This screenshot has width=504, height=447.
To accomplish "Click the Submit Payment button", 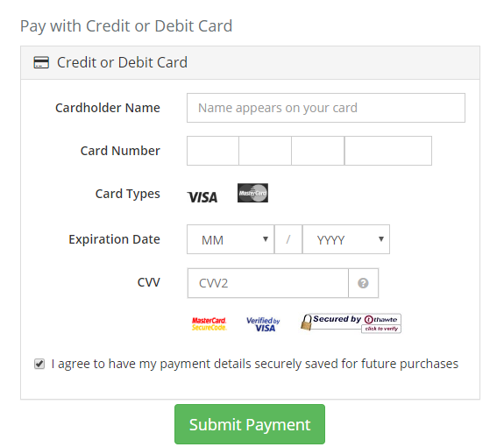I will (250, 424).
